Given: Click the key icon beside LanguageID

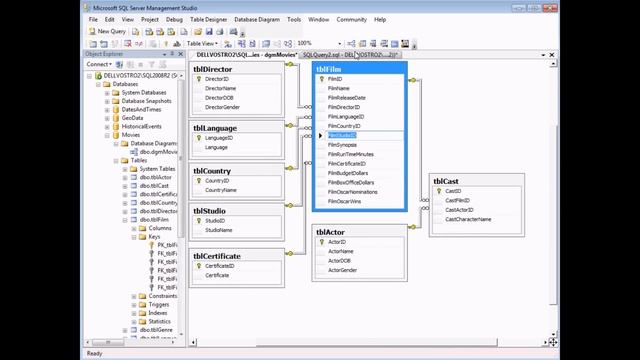Looking at the screenshot, I should coord(199,138).
